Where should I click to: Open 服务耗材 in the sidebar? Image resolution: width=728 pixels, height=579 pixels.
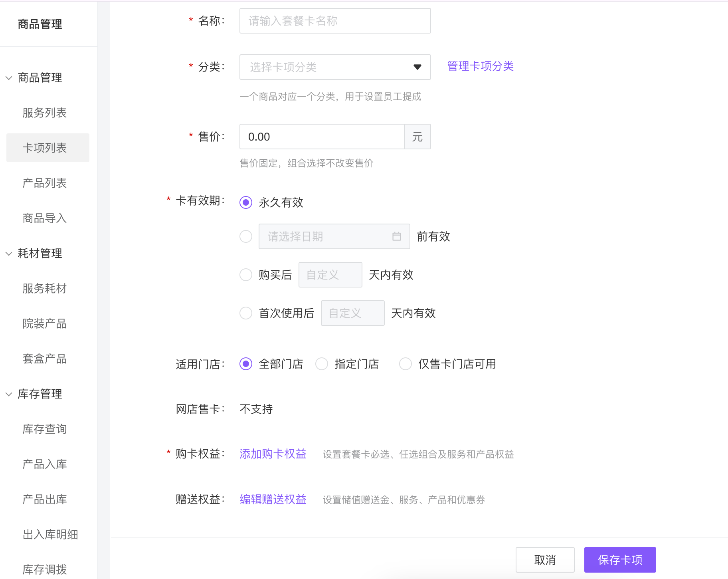pos(44,288)
